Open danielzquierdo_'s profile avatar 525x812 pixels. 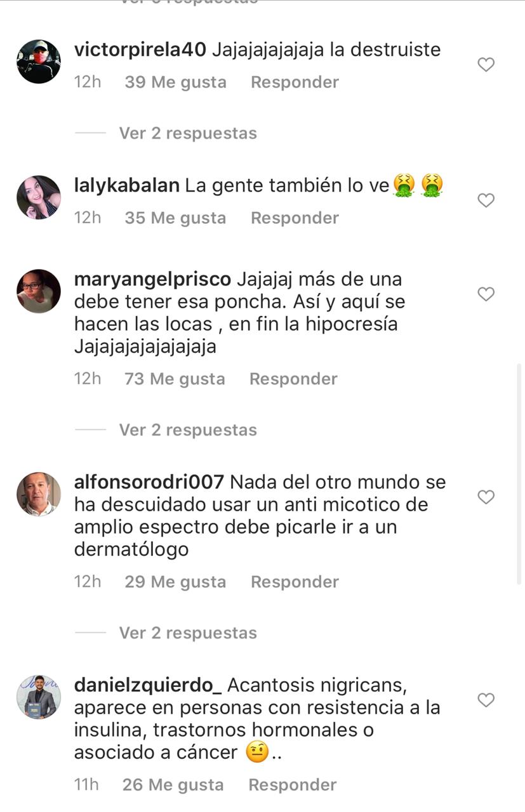[x=39, y=697]
